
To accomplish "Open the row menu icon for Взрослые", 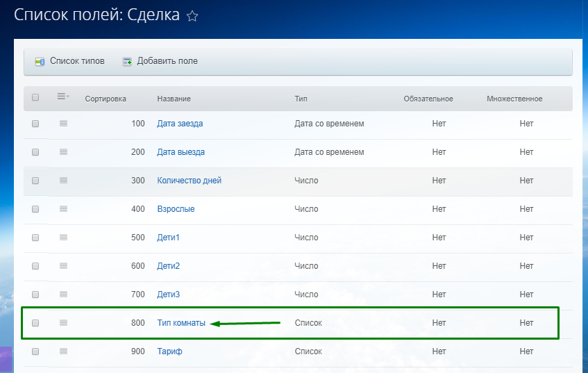I will tap(63, 209).
